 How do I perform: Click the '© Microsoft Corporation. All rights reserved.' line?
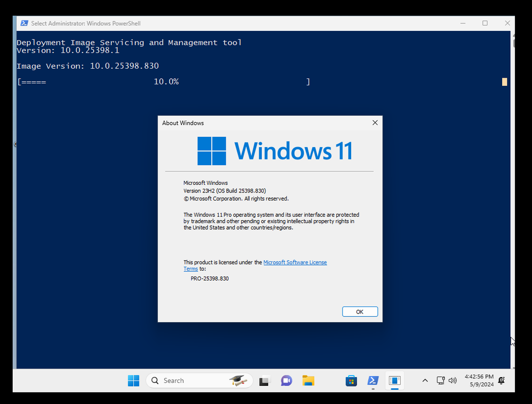(236, 198)
